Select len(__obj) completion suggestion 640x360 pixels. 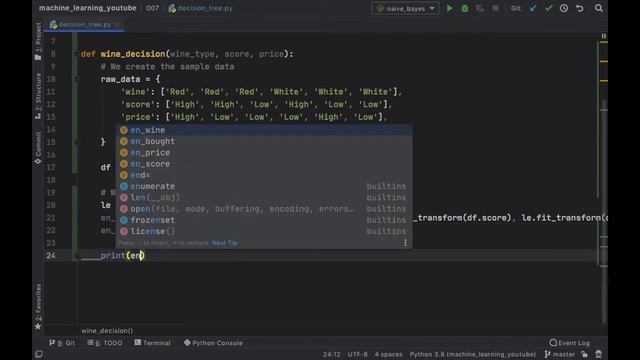click(264, 198)
